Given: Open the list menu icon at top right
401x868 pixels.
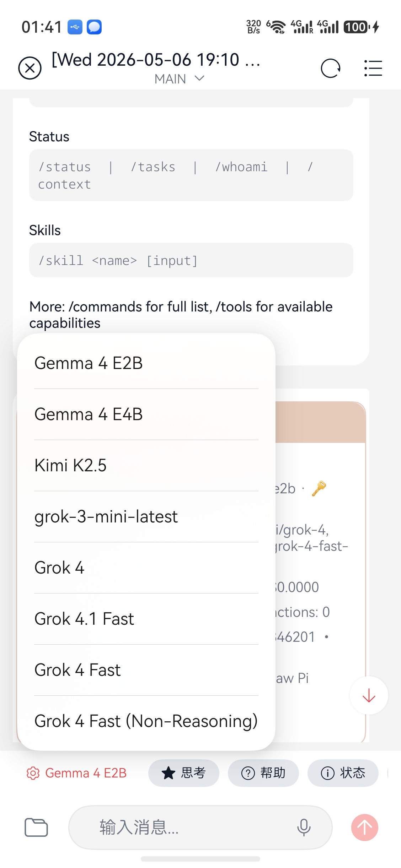Looking at the screenshot, I should tap(373, 68).
